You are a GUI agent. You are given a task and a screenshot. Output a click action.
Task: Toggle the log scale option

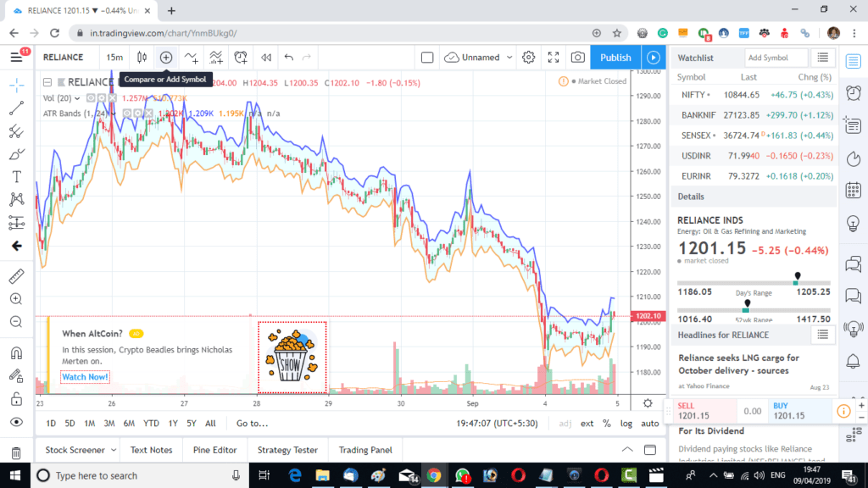coord(626,423)
